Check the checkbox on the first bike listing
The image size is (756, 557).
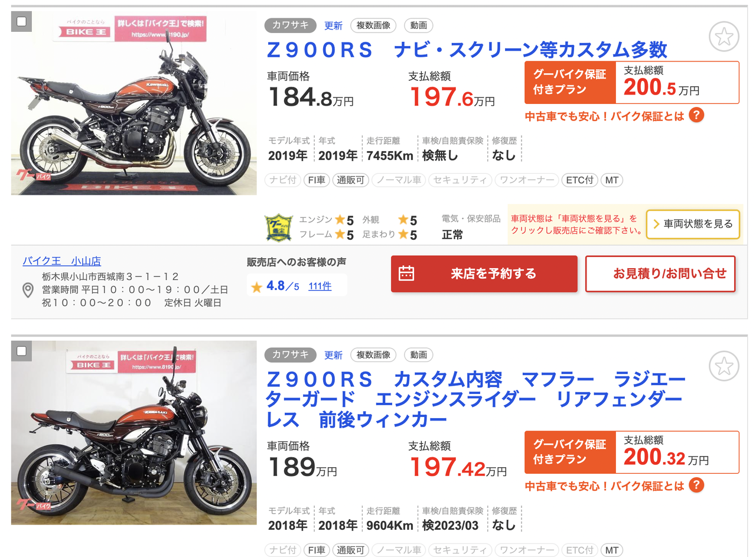[x=21, y=22]
